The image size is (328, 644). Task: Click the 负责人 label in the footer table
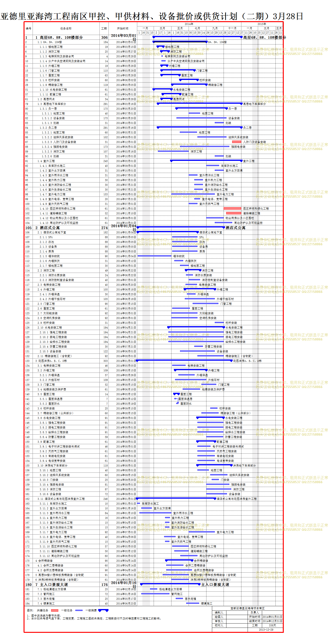[x=255, y=613]
